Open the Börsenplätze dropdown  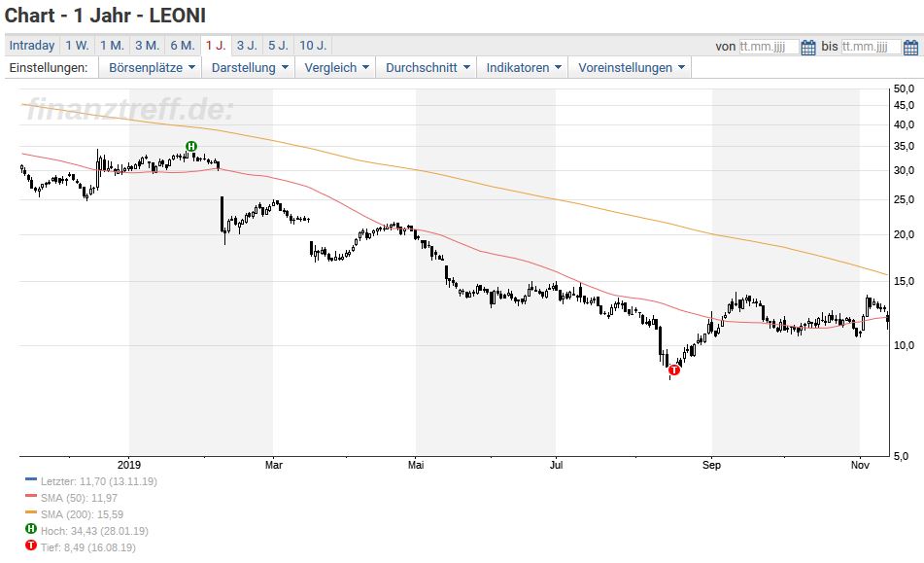click(151, 67)
